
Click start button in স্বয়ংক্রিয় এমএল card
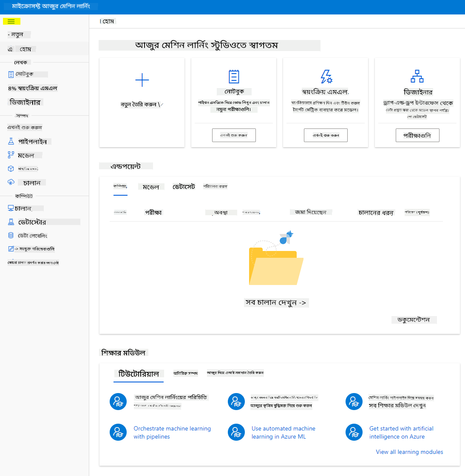tap(326, 135)
